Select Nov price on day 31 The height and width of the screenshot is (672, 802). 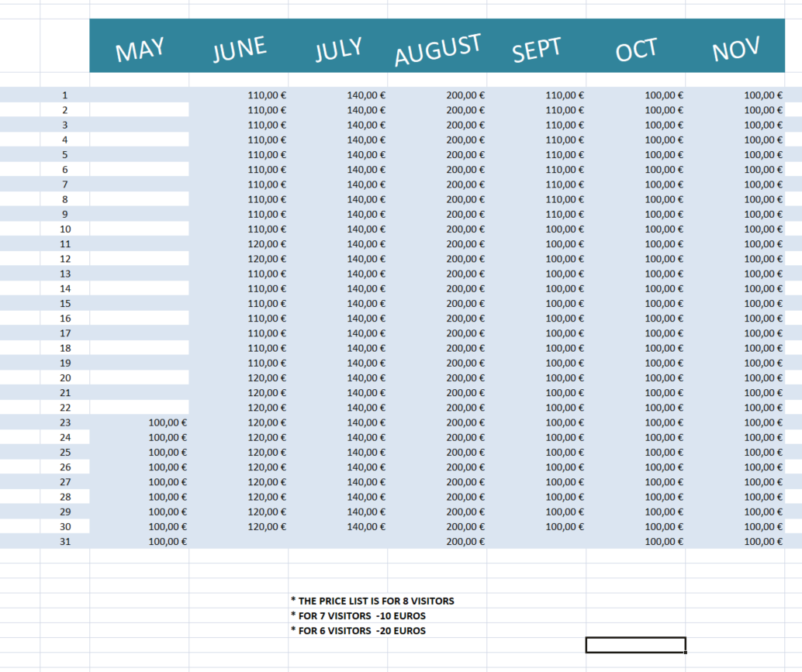point(763,542)
